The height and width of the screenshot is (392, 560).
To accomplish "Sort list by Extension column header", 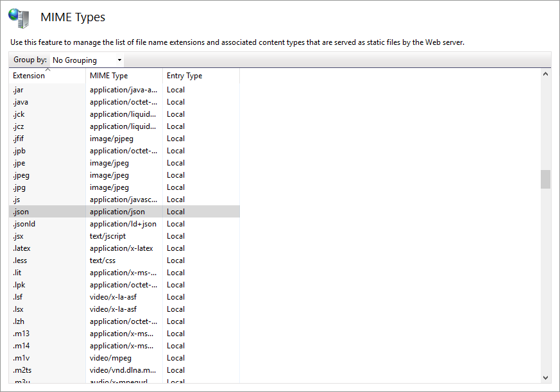I will click(x=47, y=76).
